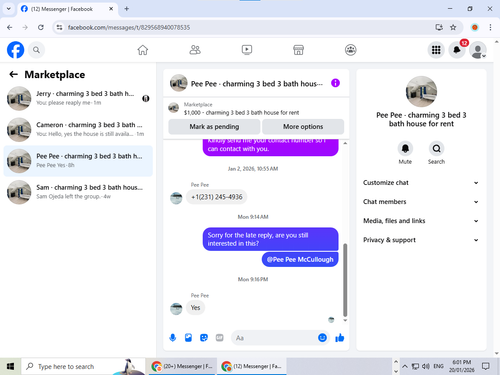Search within the conversation
This screenshot has width=500, height=375.
point(436,148)
